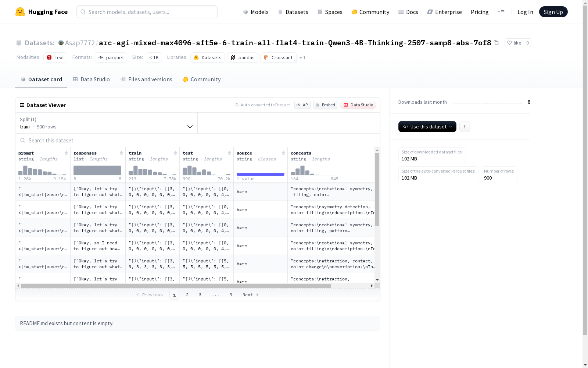588x368 pixels.
Task: Click the Next page button
Action: (251, 295)
